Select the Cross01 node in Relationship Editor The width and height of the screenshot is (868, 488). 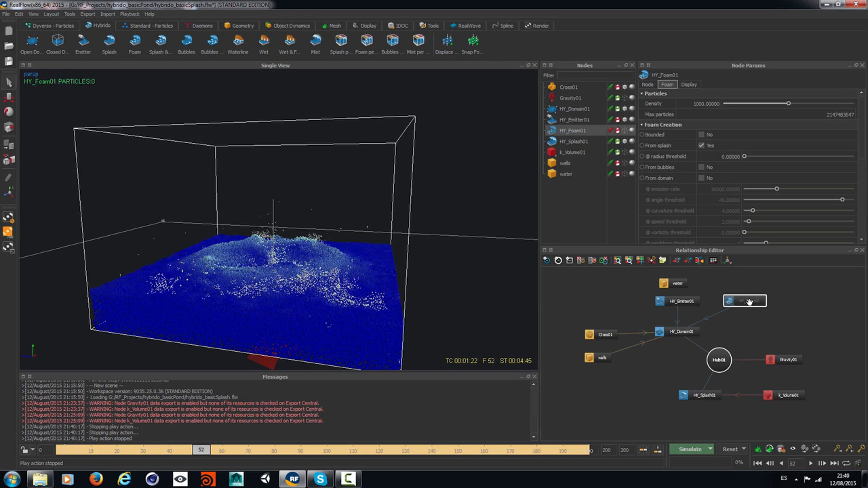[x=601, y=334]
